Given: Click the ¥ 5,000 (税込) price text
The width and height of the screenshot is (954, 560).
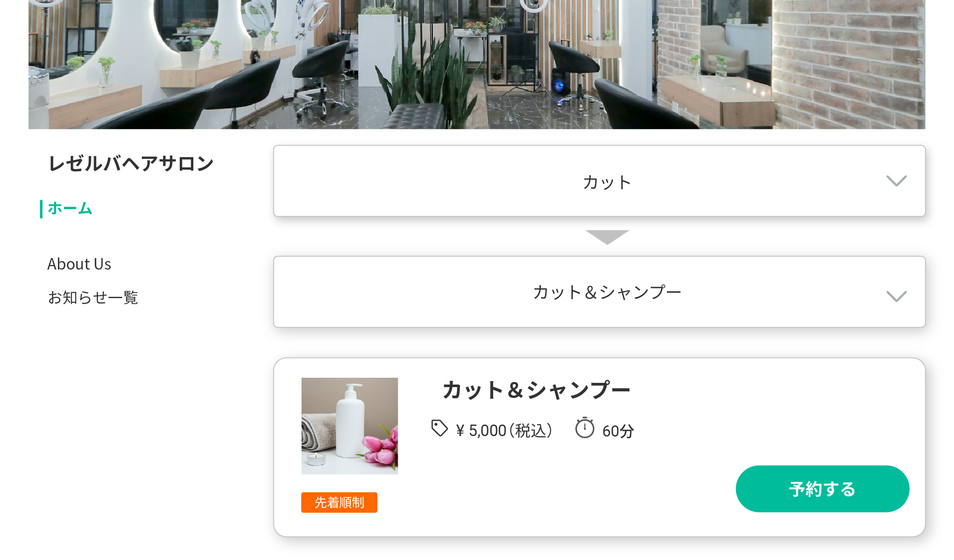Looking at the screenshot, I should pos(504,431).
